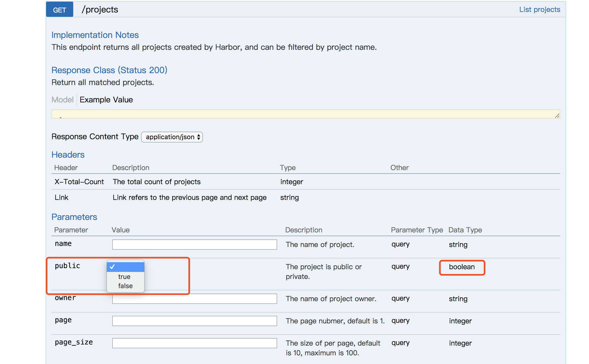
Task: Click the Parameters section heading
Action: 74,217
